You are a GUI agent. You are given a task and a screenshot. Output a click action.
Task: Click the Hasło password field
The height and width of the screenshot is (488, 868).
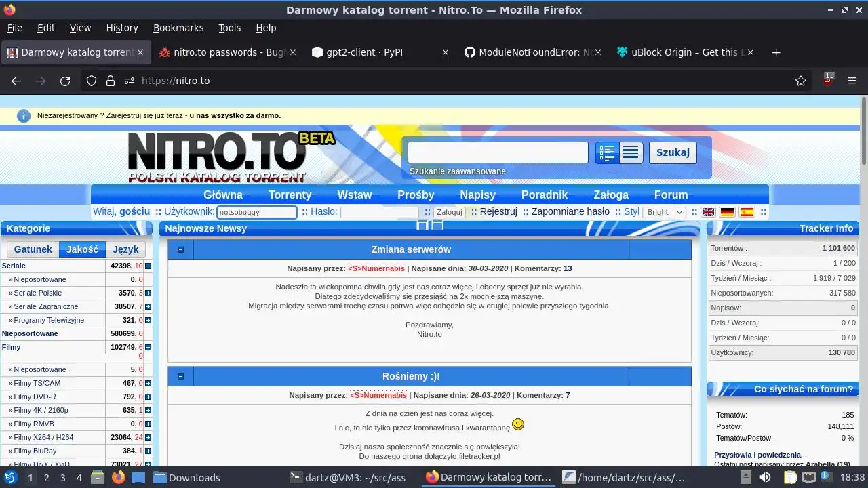(x=380, y=212)
